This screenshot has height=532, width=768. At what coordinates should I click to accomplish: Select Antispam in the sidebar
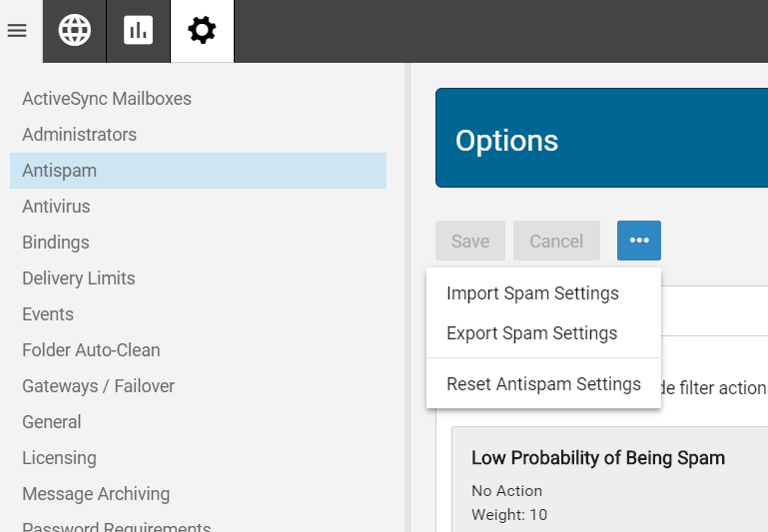60,171
